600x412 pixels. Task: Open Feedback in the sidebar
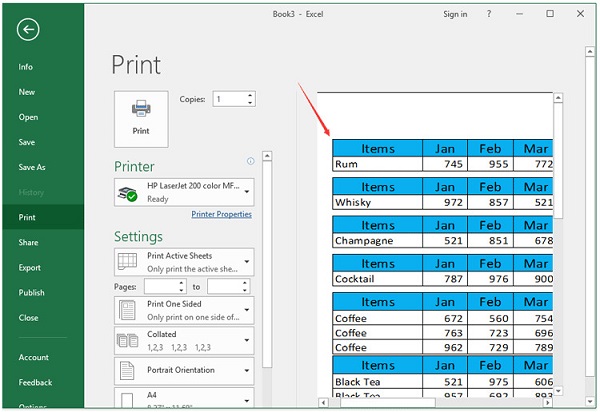[35, 383]
